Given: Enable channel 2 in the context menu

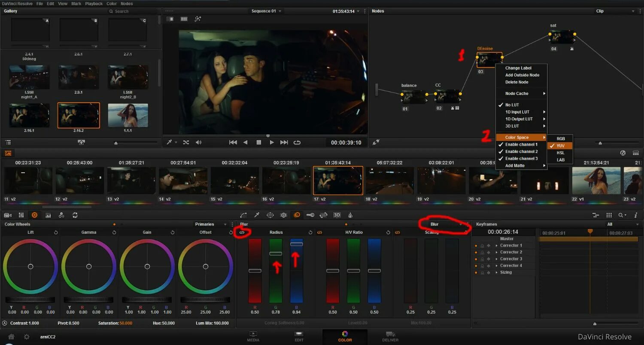Looking at the screenshot, I should [521, 151].
